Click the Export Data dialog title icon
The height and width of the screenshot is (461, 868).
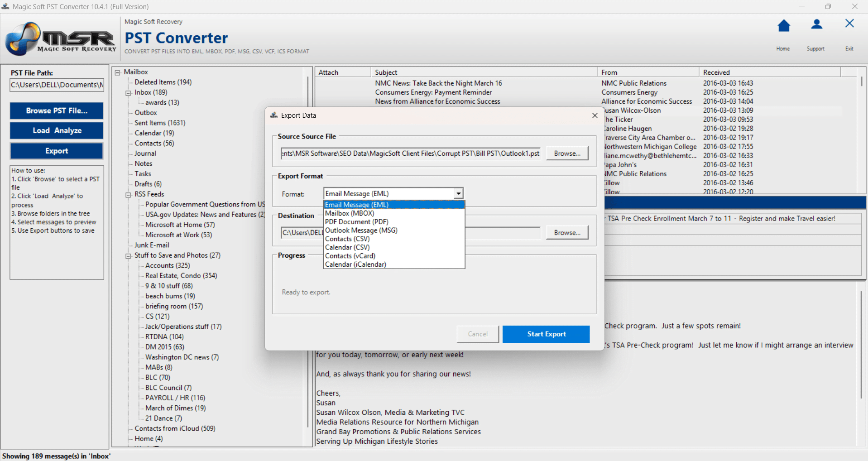[x=273, y=115]
